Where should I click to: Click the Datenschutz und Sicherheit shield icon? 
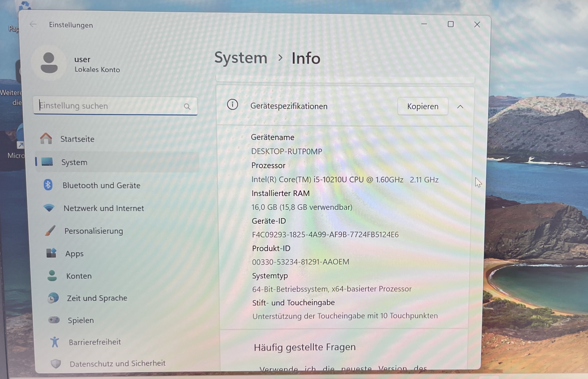tap(56, 363)
